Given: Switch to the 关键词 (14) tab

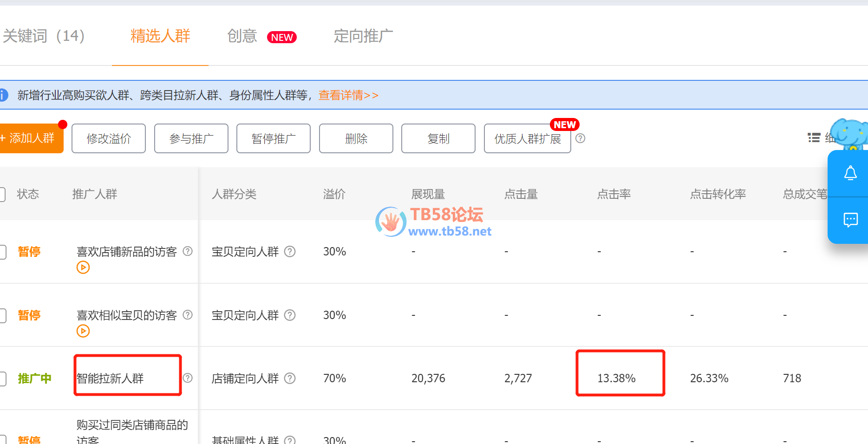Looking at the screenshot, I should click(x=44, y=36).
